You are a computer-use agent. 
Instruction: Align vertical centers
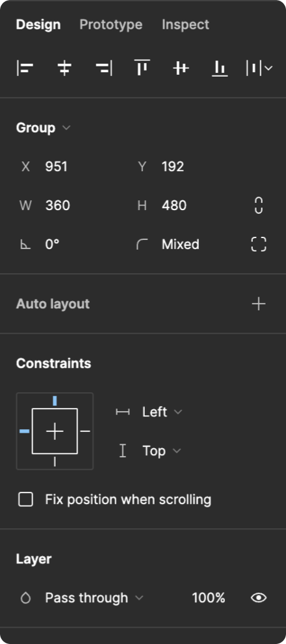181,68
